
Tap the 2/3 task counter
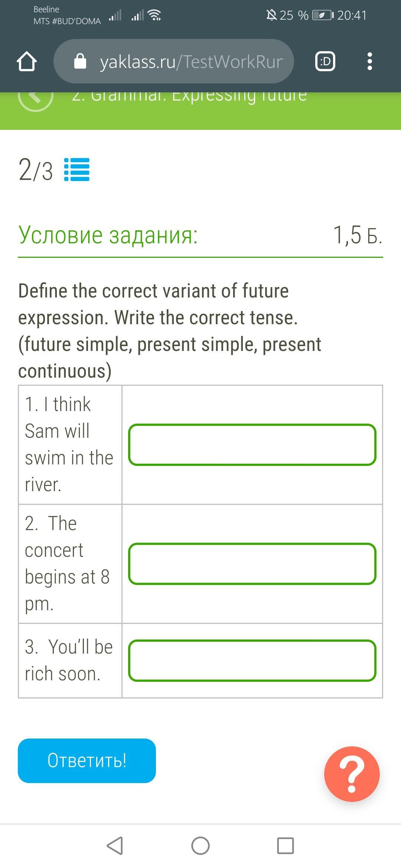tap(36, 170)
